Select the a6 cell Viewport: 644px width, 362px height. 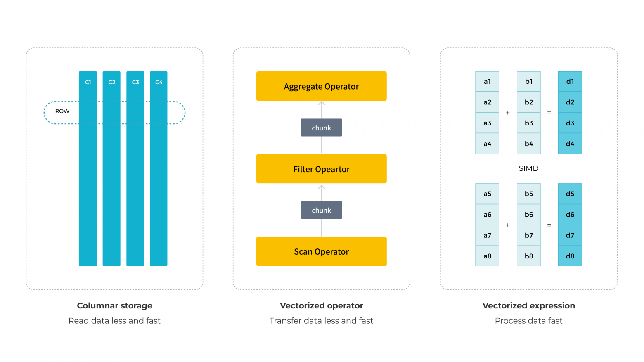coord(487,215)
